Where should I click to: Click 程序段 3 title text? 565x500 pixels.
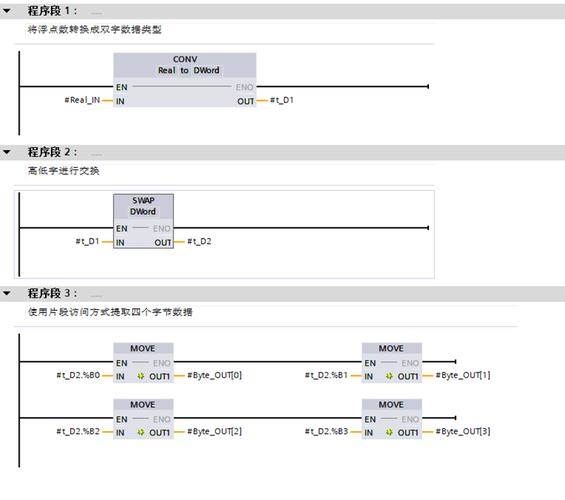pos(52,293)
